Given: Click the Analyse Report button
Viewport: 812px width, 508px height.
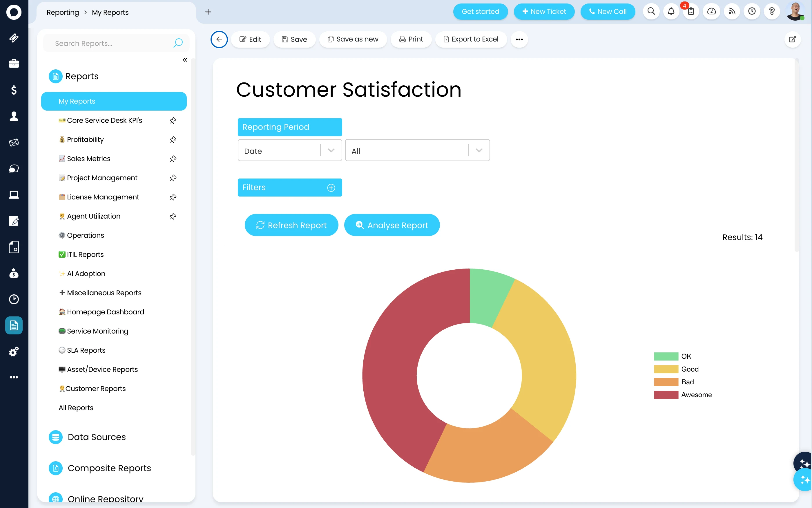Looking at the screenshot, I should tap(392, 225).
